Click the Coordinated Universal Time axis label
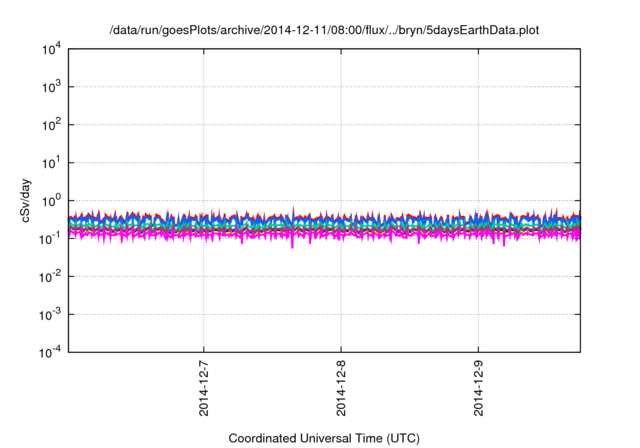The height and width of the screenshot is (448, 640). click(x=324, y=438)
